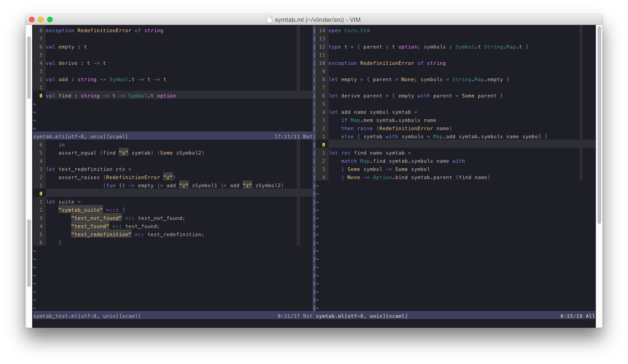Click the yellow current-line 0 in symtab.mli pane
This screenshot has height=364, width=628.
pos(41,96)
